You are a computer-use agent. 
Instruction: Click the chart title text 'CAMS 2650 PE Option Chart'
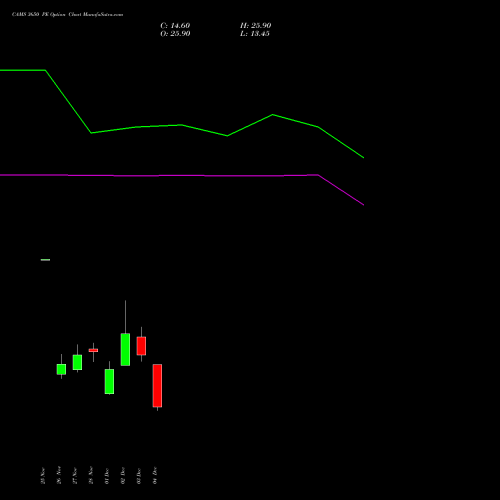point(46,15)
